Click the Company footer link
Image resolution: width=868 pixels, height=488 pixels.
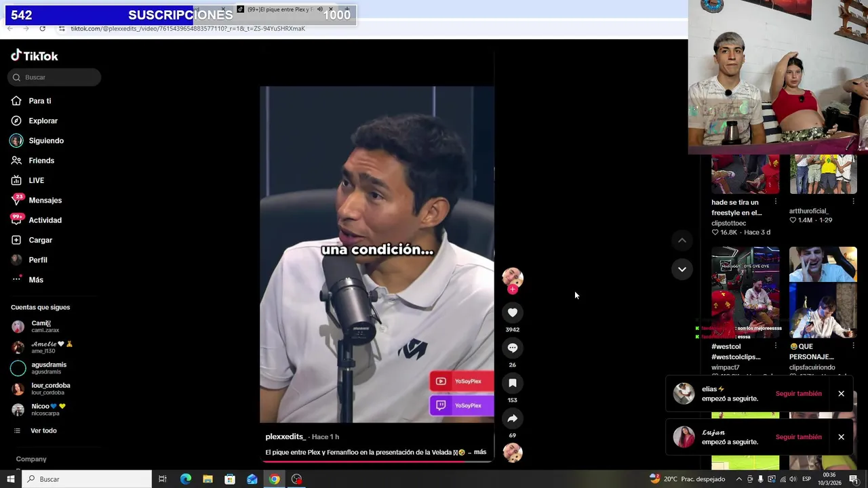click(x=31, y=459)
